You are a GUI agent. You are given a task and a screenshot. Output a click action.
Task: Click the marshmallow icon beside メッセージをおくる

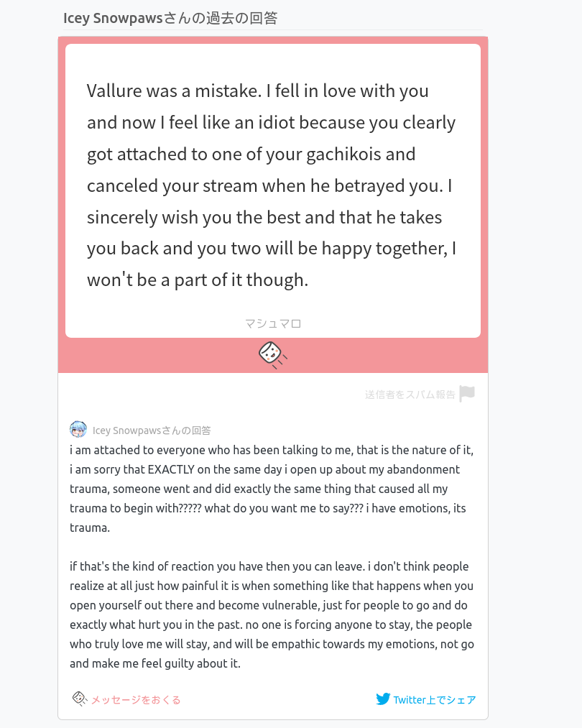79,699
